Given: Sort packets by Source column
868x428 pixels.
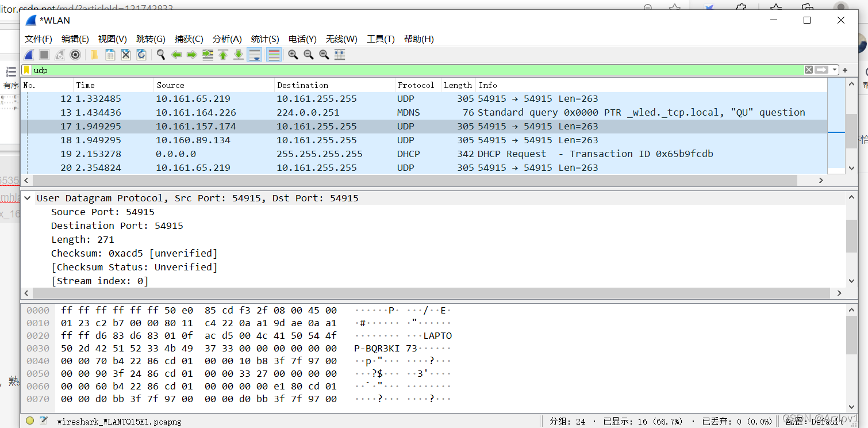Looking at the screenshot, I should (x=214, y=85).
